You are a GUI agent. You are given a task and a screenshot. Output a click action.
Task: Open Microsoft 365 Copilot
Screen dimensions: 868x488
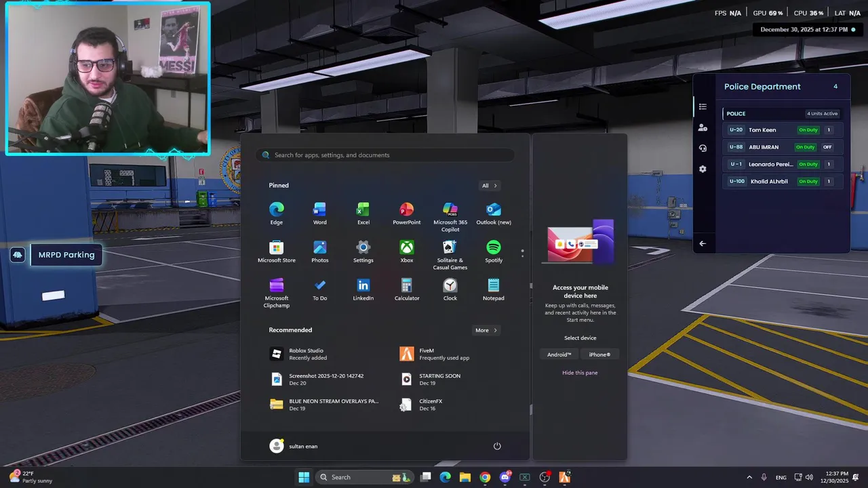point(450,217)
